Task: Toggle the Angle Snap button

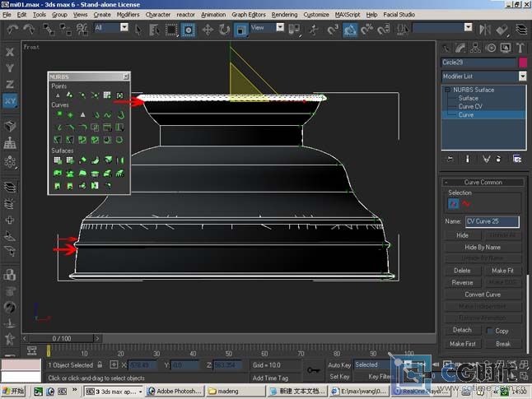Action: pos(350,30)
